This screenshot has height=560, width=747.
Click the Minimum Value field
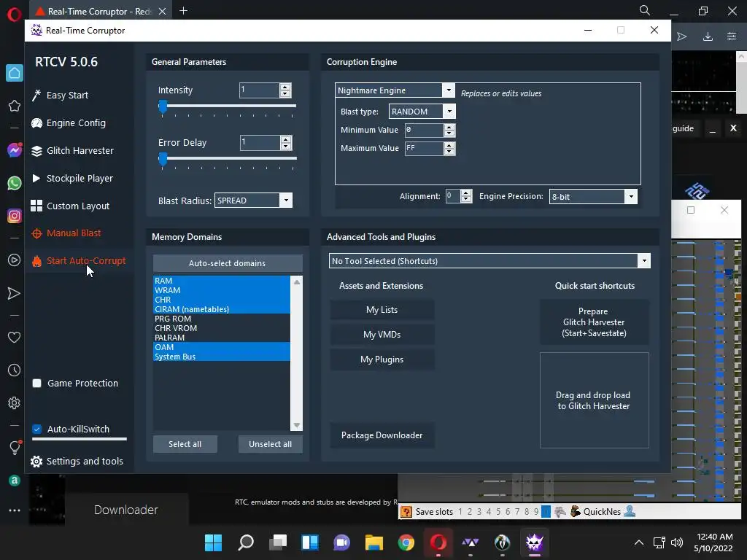click(424, 130)
